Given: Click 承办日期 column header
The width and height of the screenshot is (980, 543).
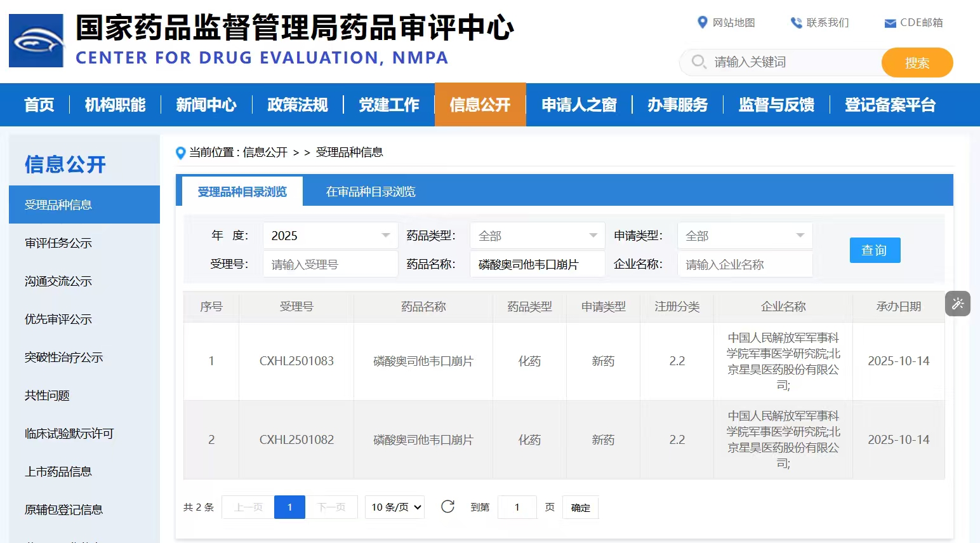Looking at the screenshot, I should [x=899, y=307].
